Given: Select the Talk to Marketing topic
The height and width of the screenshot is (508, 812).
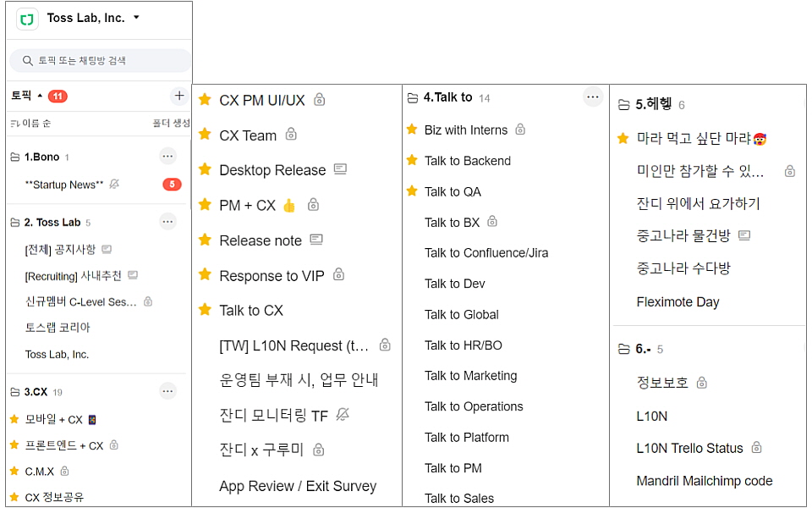Looking at the screenshot, I should click(x=470, y=376).
